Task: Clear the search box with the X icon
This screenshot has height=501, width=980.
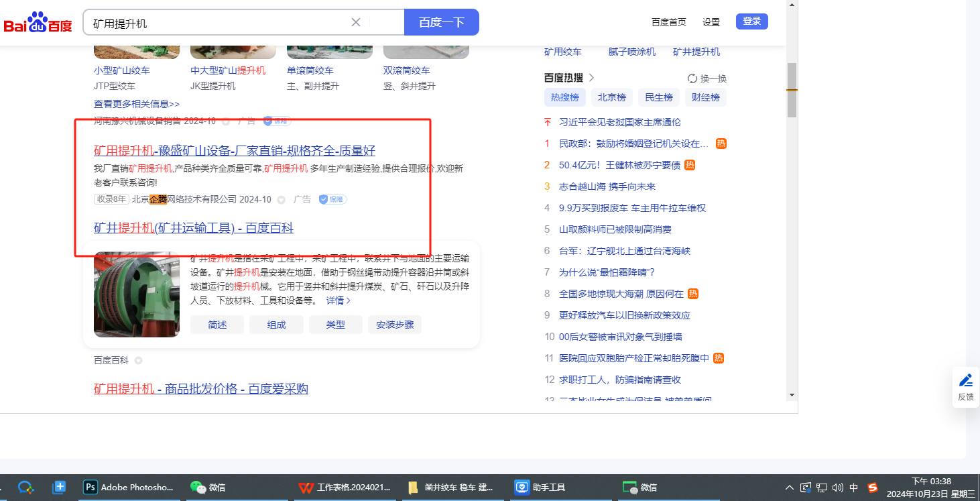Action: [x=356, y=22]
